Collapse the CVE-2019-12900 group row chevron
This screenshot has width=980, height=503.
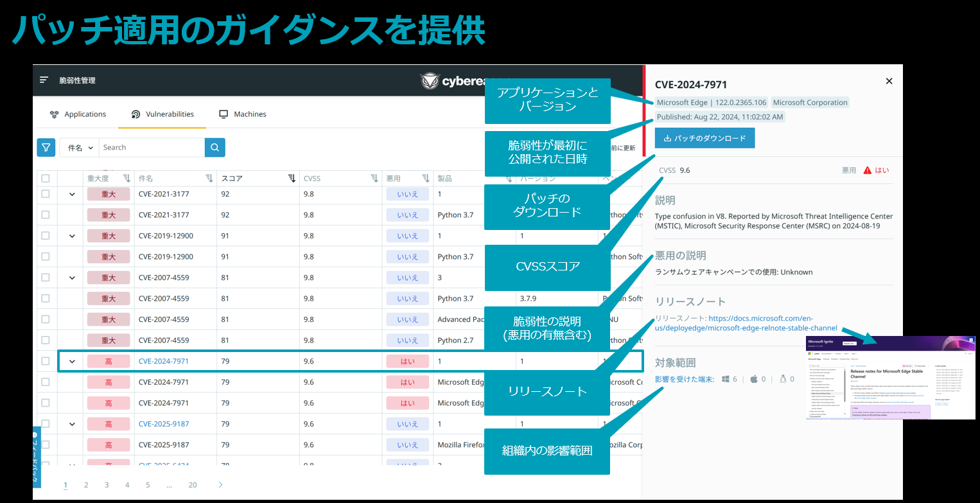(x=72, y=236)
